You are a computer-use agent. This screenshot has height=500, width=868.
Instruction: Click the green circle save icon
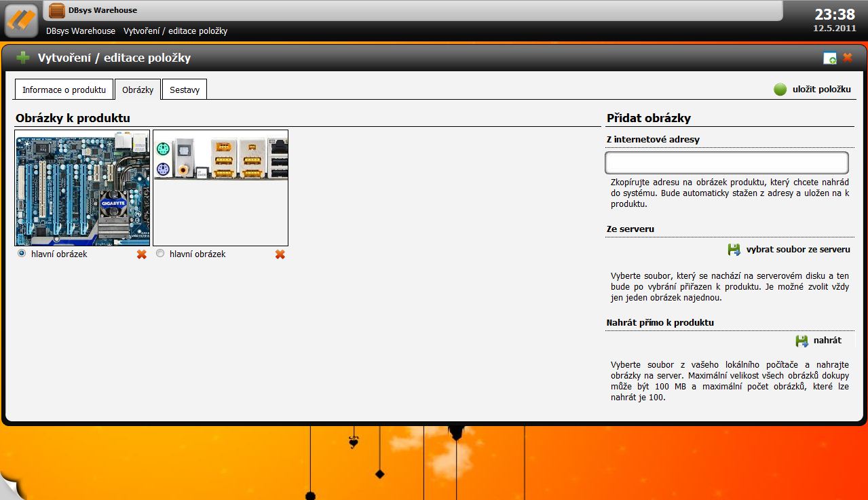pos(780,90)
